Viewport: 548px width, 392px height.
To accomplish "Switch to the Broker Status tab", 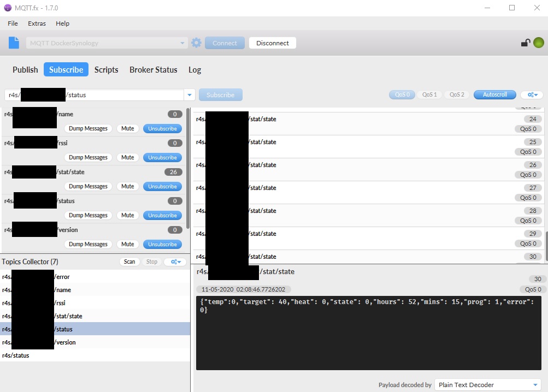I will click(153, 70).
